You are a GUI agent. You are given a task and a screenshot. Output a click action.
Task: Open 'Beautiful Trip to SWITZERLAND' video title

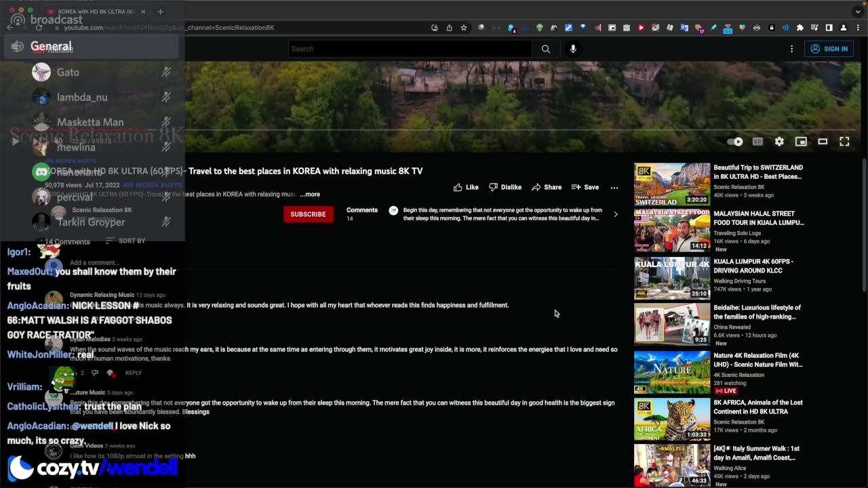758,172
